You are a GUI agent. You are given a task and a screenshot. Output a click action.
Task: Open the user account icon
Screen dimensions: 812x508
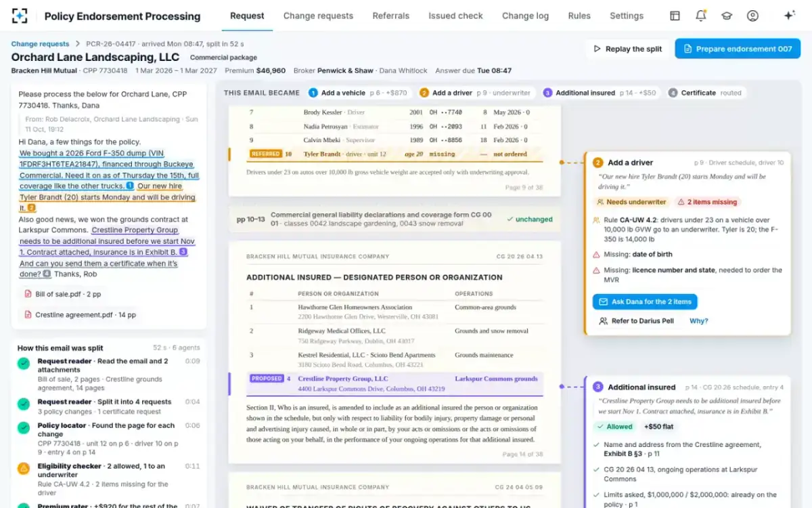[x=752, y=16]
